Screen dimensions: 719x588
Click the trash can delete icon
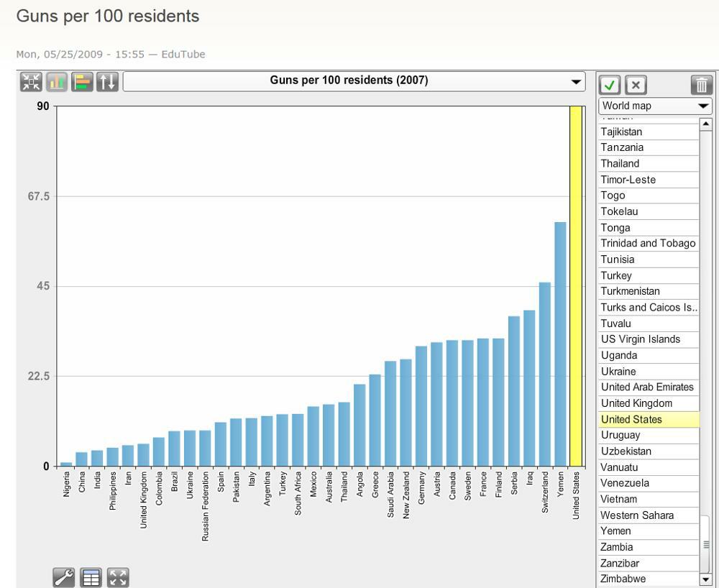tap(701, 86)
